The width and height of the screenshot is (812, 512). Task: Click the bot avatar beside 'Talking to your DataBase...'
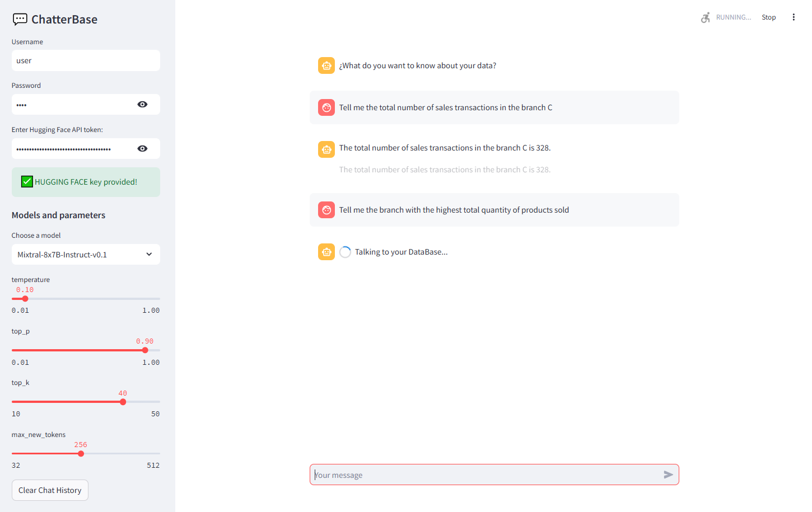click(326, 252)
